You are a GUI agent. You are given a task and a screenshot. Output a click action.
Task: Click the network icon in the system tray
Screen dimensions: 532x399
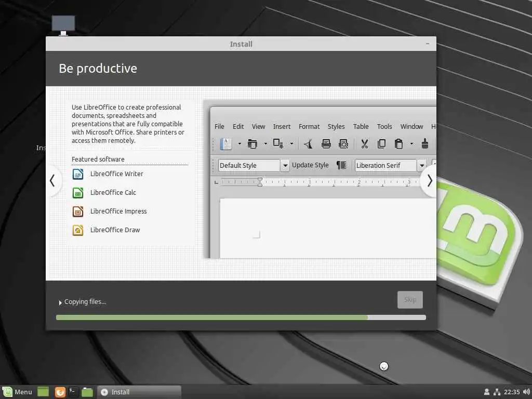click(x=497, y=392)
